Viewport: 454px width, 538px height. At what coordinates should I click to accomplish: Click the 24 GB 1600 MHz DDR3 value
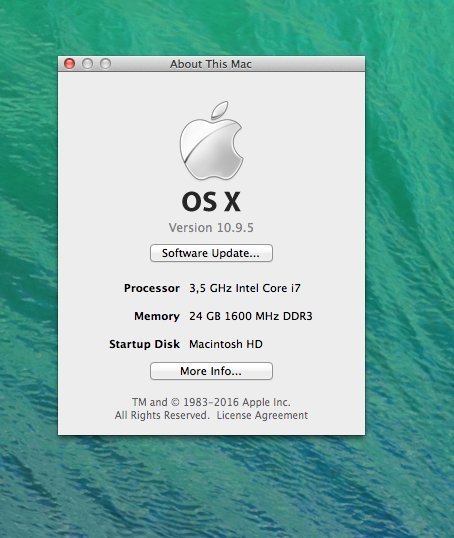251,316
